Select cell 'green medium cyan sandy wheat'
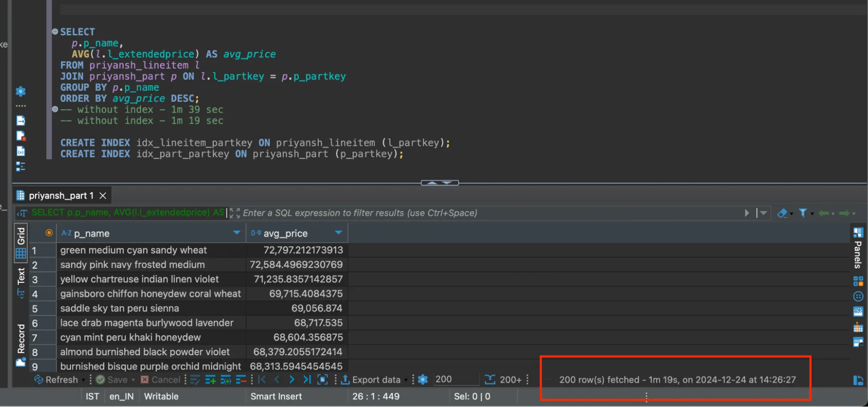868x407 pixels. tap(151, 250)
